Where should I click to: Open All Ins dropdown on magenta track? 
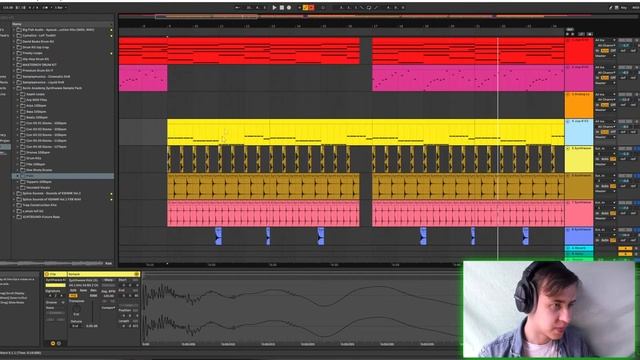pos(605,67)
